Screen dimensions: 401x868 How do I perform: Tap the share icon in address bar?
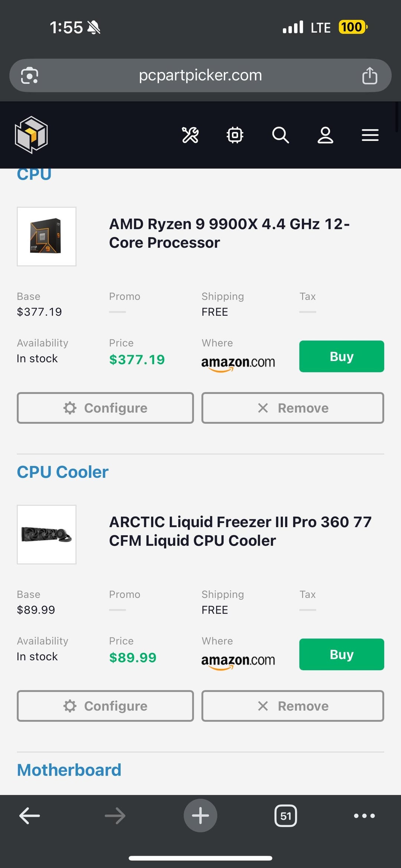coord(369,76)
